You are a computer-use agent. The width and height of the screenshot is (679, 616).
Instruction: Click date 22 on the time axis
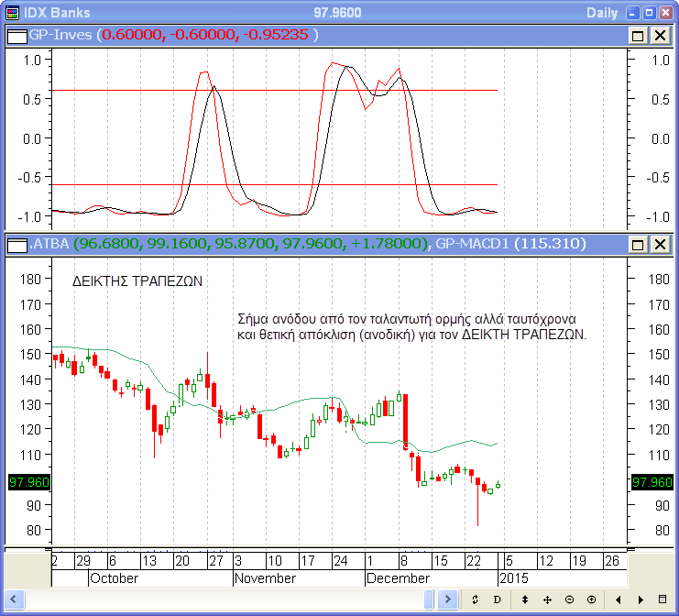click(x=474, y=561)
